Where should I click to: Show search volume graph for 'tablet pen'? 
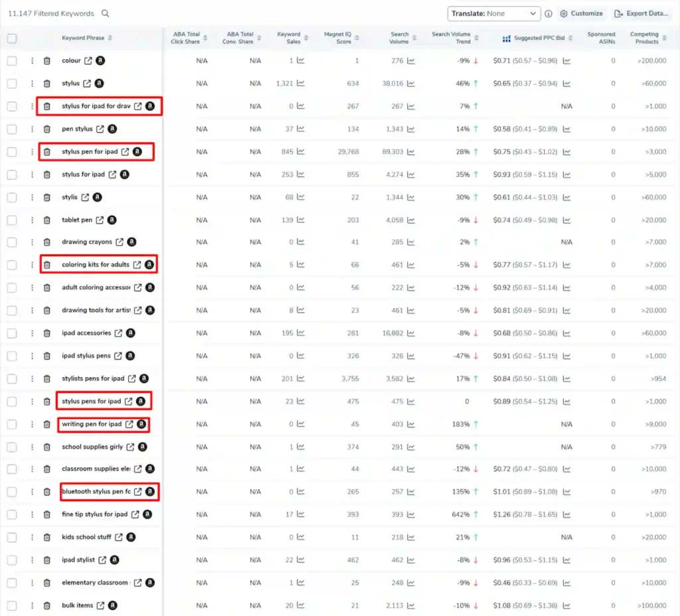point(411,220)
